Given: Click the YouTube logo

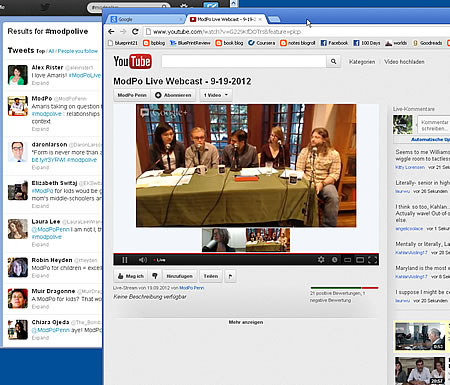Looking at the screenshot, I should [x=132, y=61].
